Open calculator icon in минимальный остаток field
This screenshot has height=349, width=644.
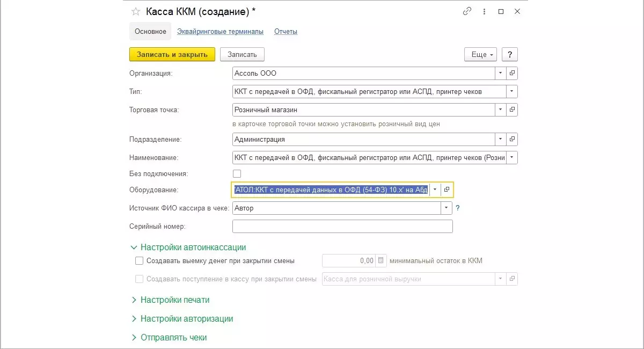[380, 261]
